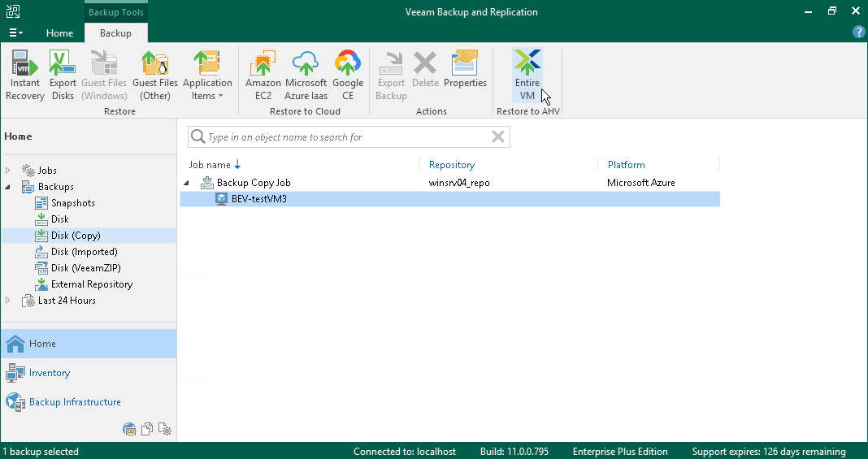Restore to Google CE
The image size is (868, 459).
[348, 76]
